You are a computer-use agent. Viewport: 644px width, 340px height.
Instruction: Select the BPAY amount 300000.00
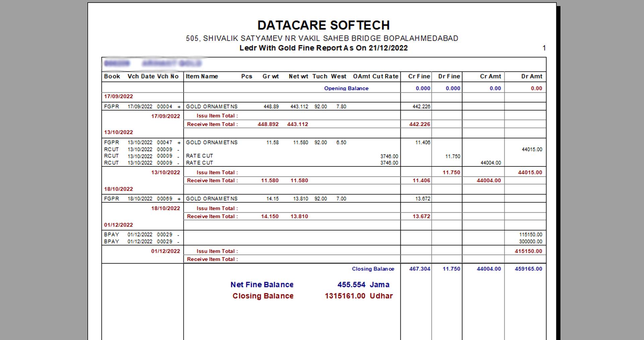(x=530, y=242)
